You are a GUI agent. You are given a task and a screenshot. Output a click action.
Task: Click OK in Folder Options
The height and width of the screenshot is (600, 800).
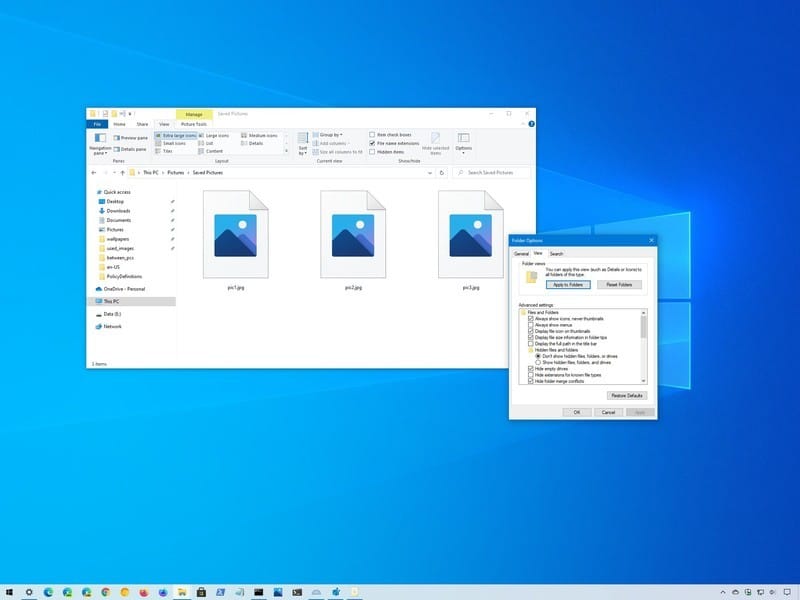pos(577,412)
